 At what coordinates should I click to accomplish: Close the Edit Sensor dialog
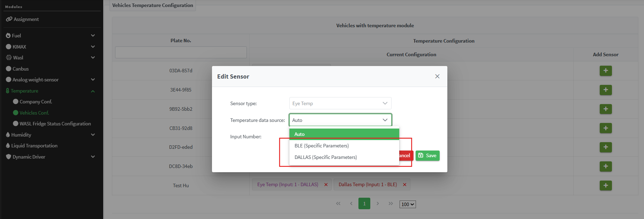tap(437, 76)
